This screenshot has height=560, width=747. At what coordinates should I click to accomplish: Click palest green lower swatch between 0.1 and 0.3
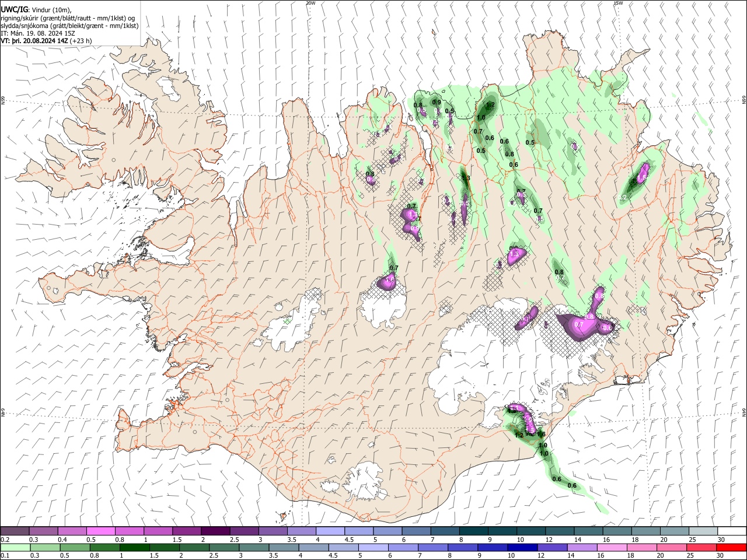(15, 548)
